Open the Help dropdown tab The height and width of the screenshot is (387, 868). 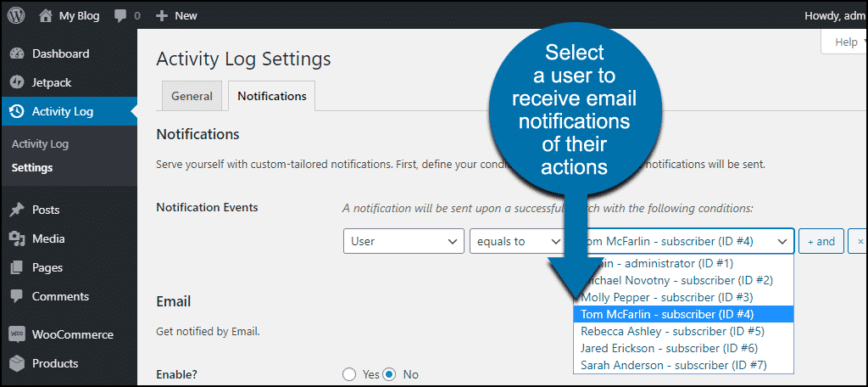click(x=845, y=42)
